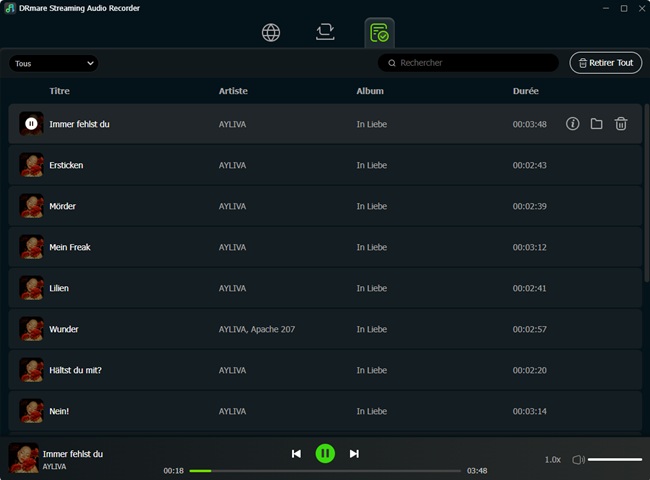Skip to previous track
This screenshot has height=480, width=650.
click(x=296, y=453)
